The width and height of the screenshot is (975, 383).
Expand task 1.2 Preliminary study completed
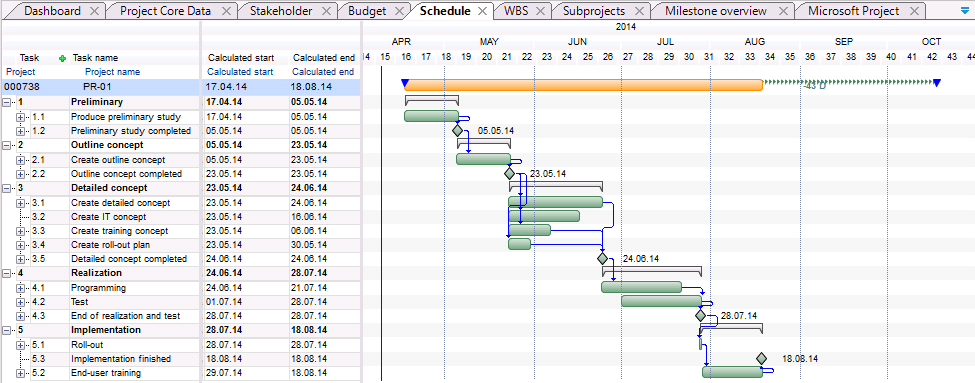(x=21, y=131)
